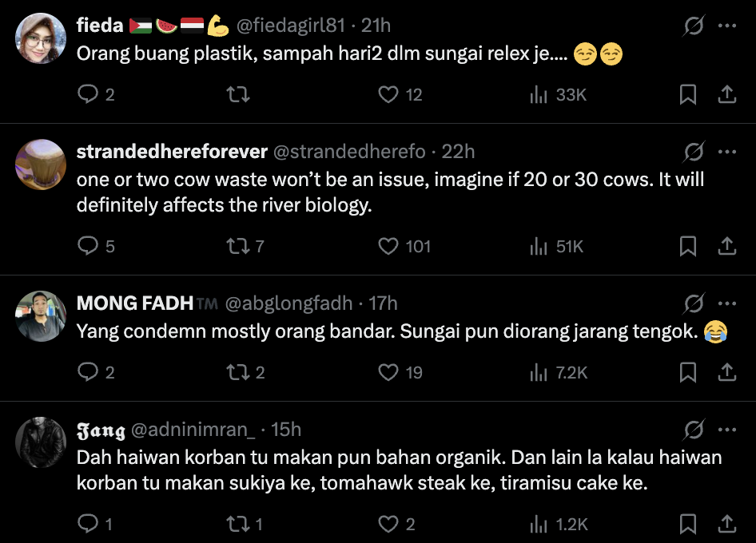Repost fieda's tweet
The height and width of the screenshot is (543, 756).
(238, 95)
